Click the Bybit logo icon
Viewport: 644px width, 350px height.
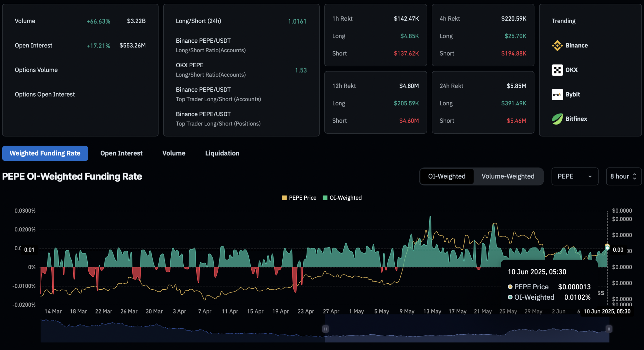pyautogui.click(x=557, y=94)
